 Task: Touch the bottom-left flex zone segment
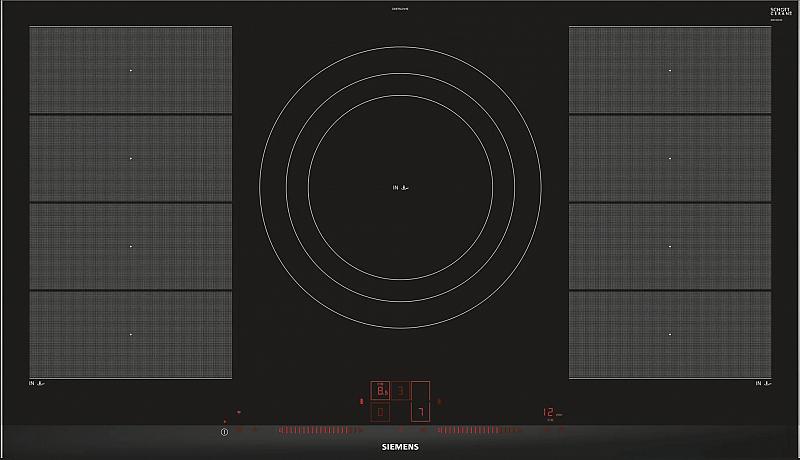(x=131, y=334)
